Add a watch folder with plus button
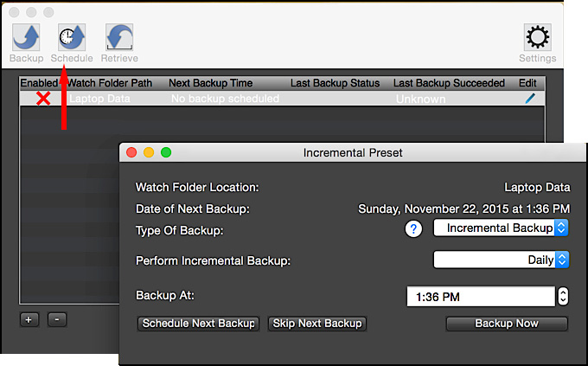The image size is (588, 366). pyautogui.click(x=29, y=320)
